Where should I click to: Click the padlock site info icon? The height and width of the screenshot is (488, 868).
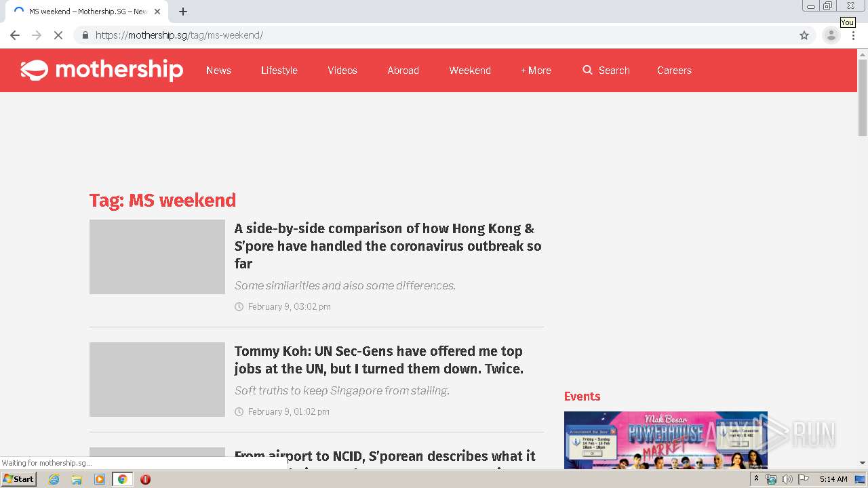(x=85, y=35)
